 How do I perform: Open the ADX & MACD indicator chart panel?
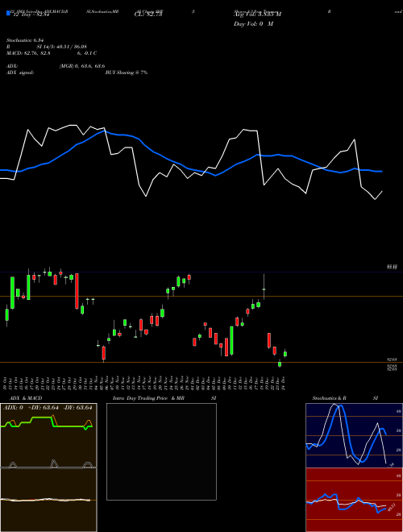48,468
